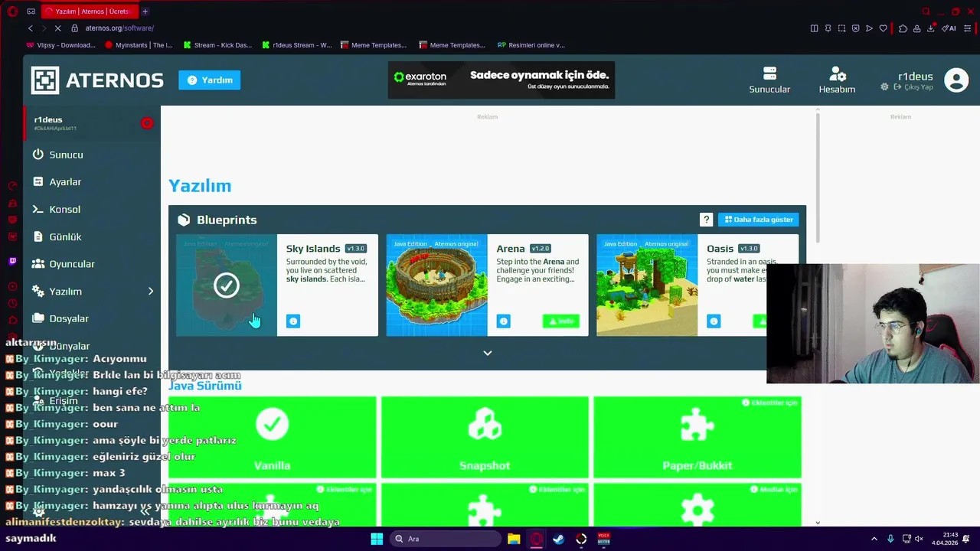Select the Sky Islands blueprint thumbnail
Image resolution: width=980 pixels, height=551 pixels.
click(226, 285)
